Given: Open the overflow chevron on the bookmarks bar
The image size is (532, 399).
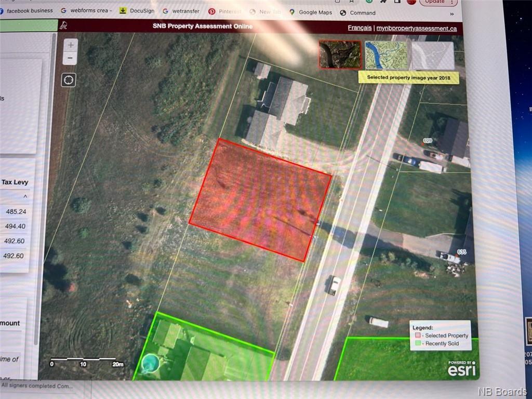Looking at the screenshot, I should pos(452,13).
